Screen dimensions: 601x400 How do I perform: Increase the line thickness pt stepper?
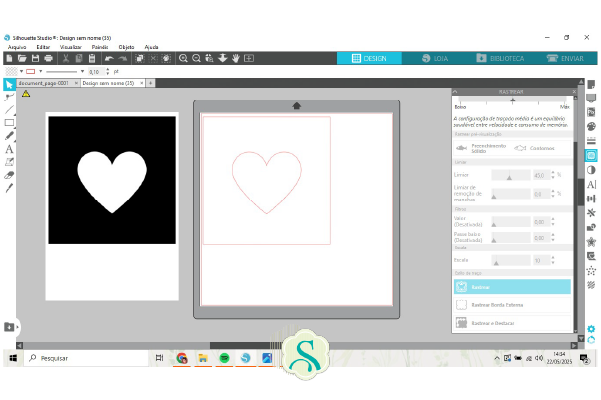108,69
